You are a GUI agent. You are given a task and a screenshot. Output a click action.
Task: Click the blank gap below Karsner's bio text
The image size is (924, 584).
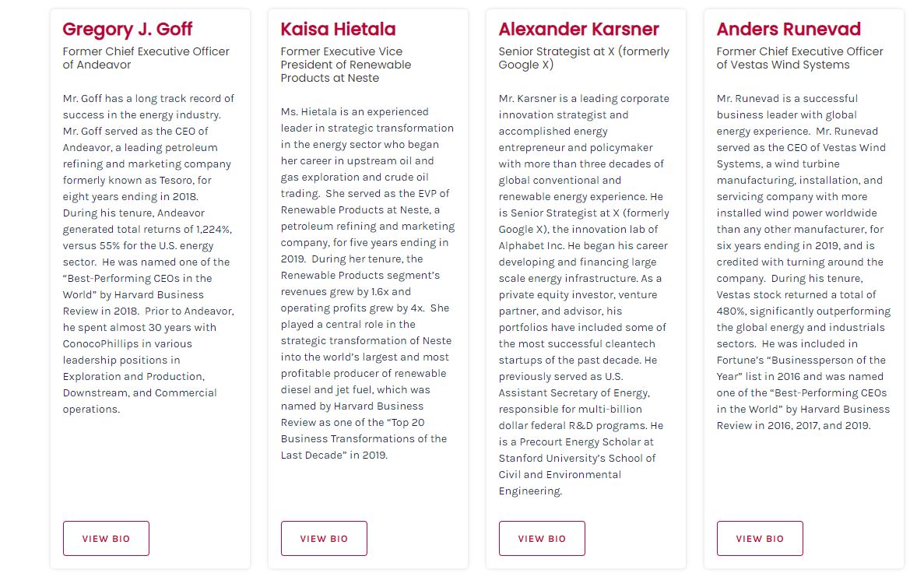point(585,509)
